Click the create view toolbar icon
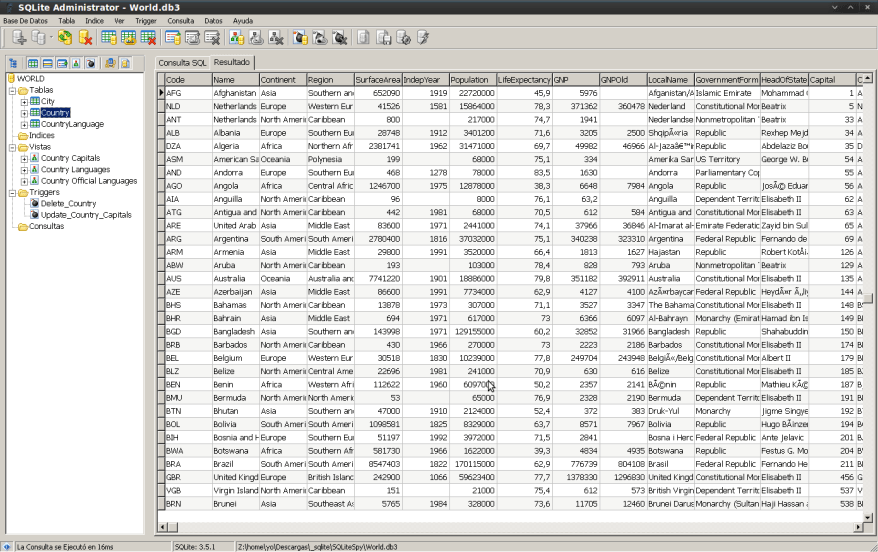 [x=173, y=38]
